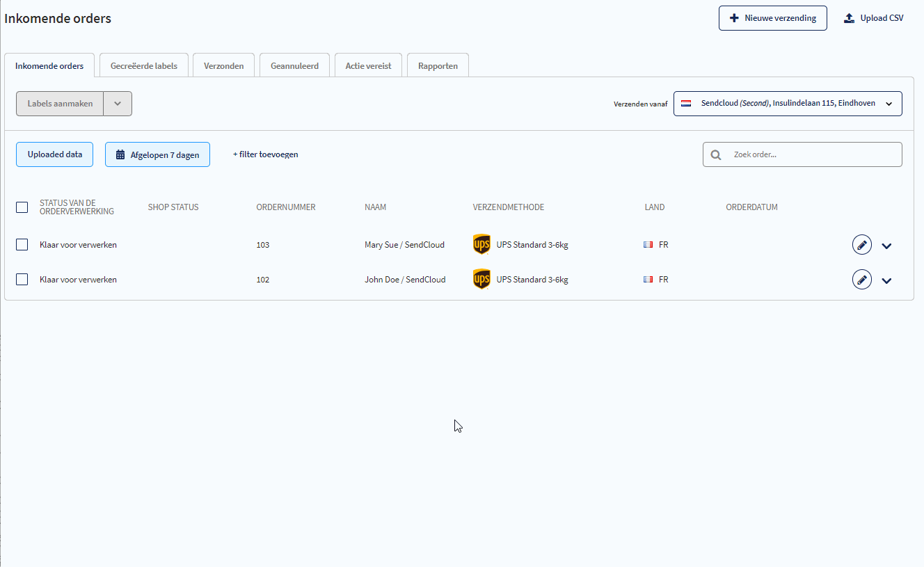Go to the Actie vereist tab

[x=368, y=66]
